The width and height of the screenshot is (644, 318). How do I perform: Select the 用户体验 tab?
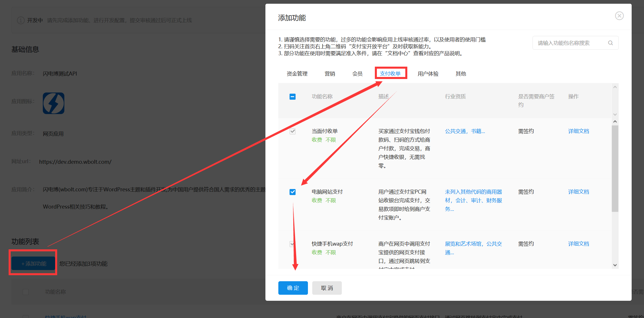pos(428,74)
